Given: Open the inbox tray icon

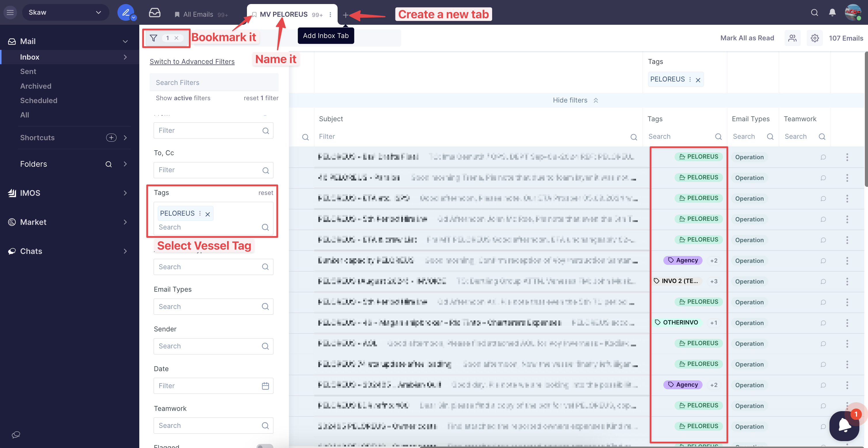Looking at the screenshot, I should pos(154,13).
